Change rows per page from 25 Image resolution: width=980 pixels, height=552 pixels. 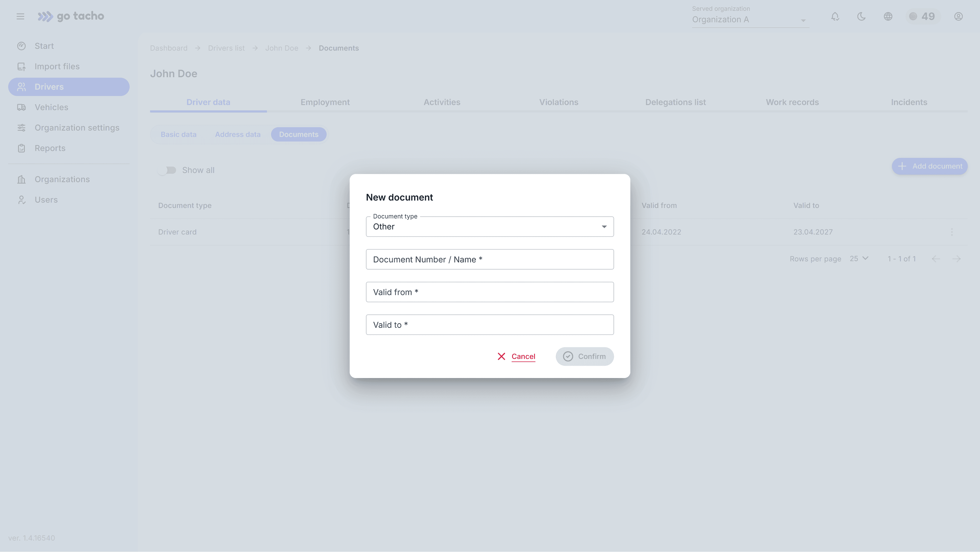(859, 259)
